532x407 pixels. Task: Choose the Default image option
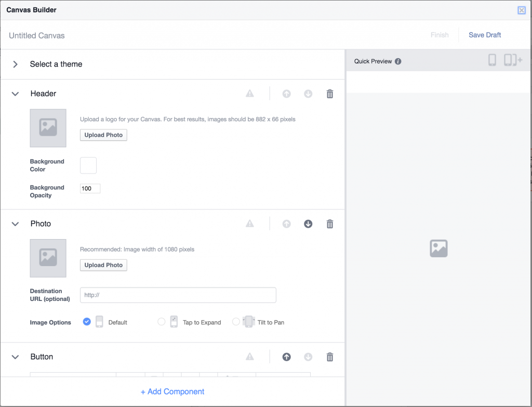[87, 322]
